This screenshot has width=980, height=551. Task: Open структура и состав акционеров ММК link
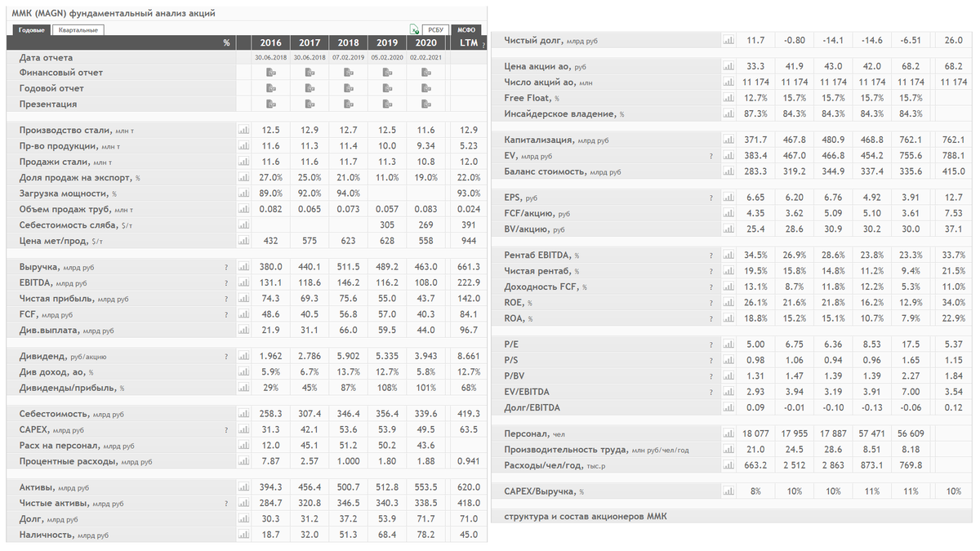click(585, 517)
